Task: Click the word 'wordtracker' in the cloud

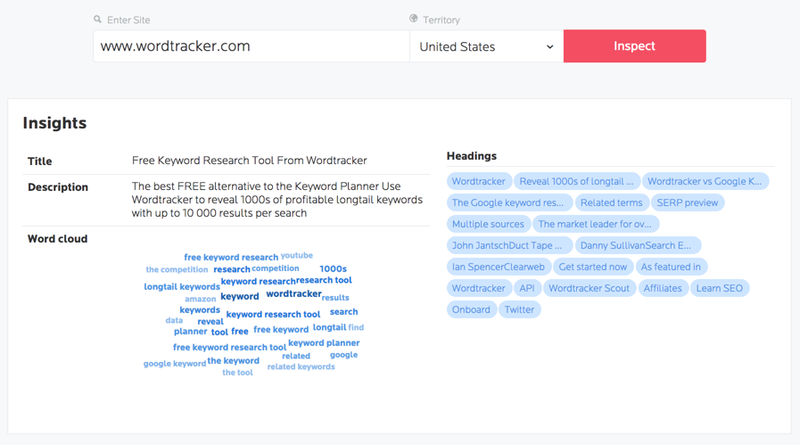Action: (x=294, y=293)
